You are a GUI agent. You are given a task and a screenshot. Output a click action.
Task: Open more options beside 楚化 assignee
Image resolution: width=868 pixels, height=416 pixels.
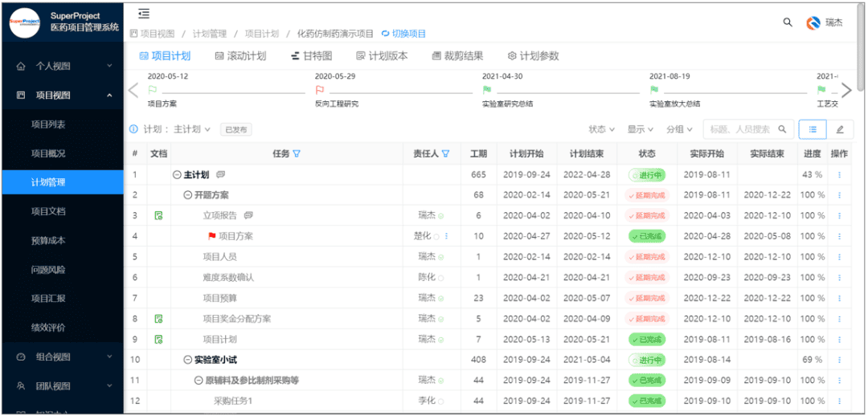446,236
